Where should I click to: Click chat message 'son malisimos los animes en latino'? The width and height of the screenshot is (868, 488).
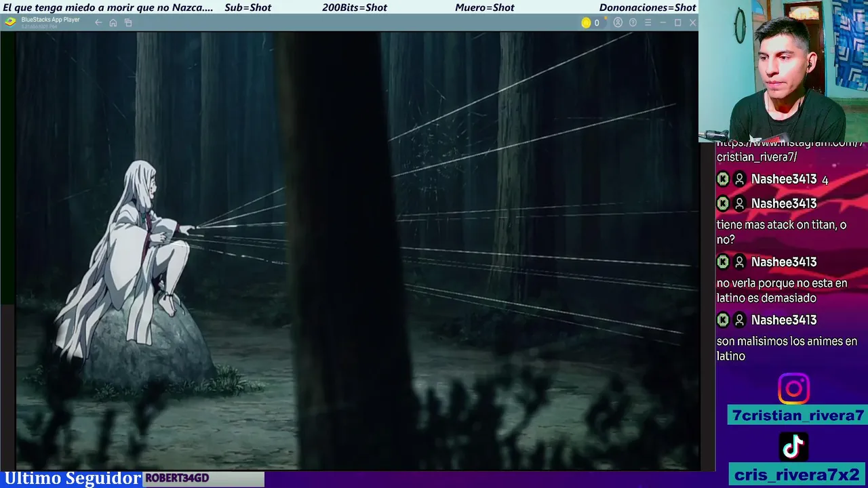[x=787, y=348]
